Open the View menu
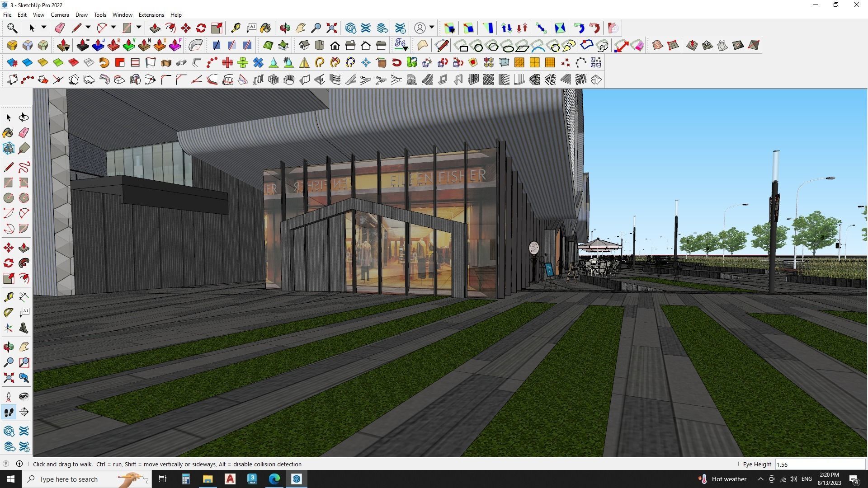 (38, 14)
